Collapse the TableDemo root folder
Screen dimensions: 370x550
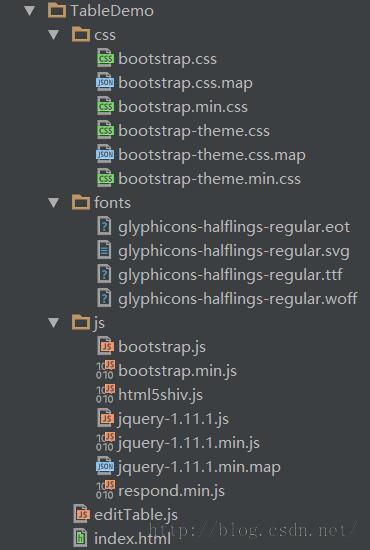click(31, 11)
